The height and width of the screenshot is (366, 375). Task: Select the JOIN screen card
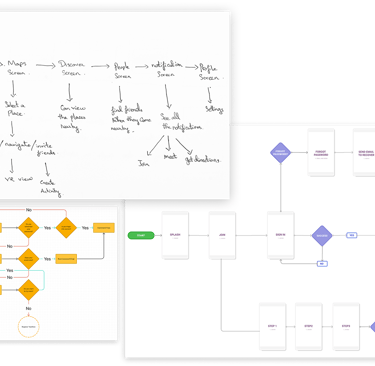(x=222, y=235)
